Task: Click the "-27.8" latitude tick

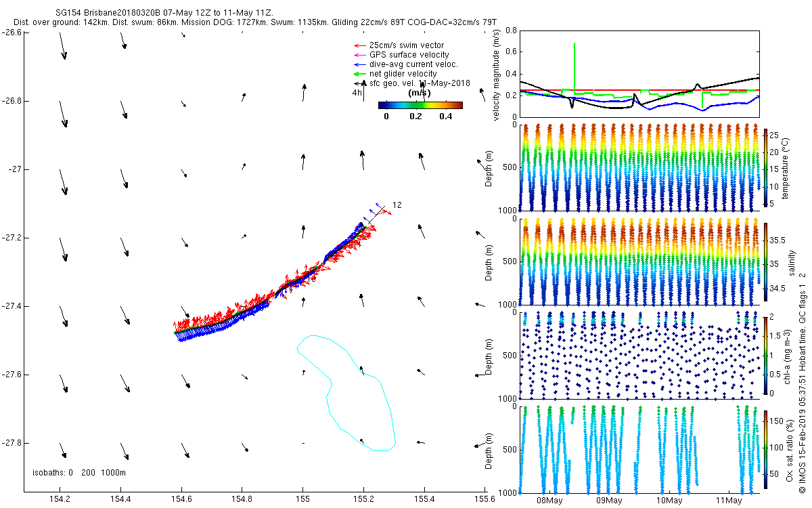Action: pyautogui.click(x=12, y=442)
